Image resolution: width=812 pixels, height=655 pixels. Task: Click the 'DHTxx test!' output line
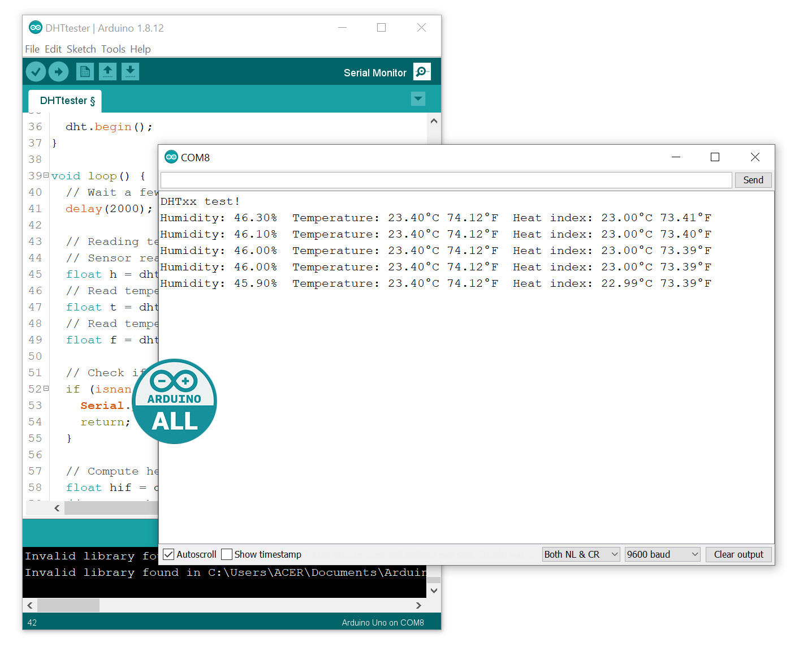(x=200, y=201)
